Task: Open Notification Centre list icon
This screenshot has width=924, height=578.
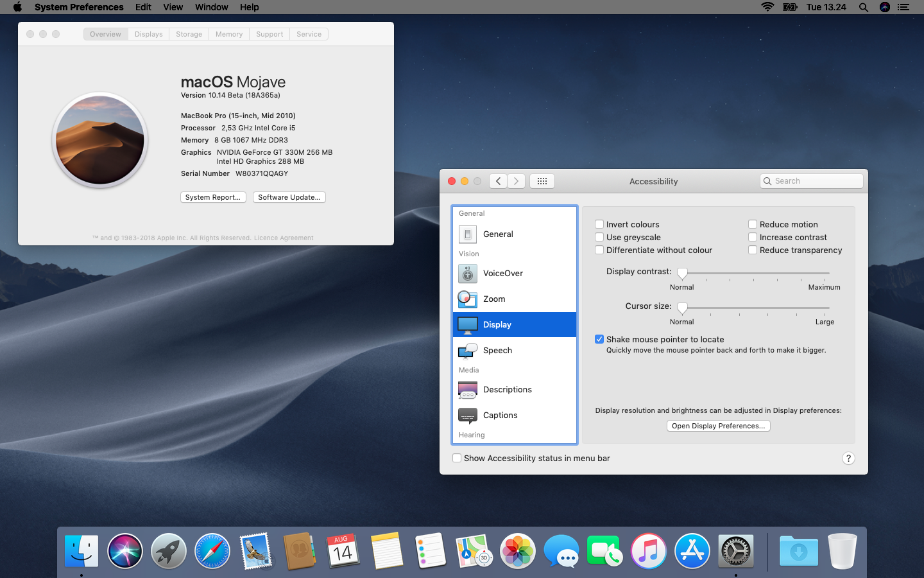Action: (903, 7)
